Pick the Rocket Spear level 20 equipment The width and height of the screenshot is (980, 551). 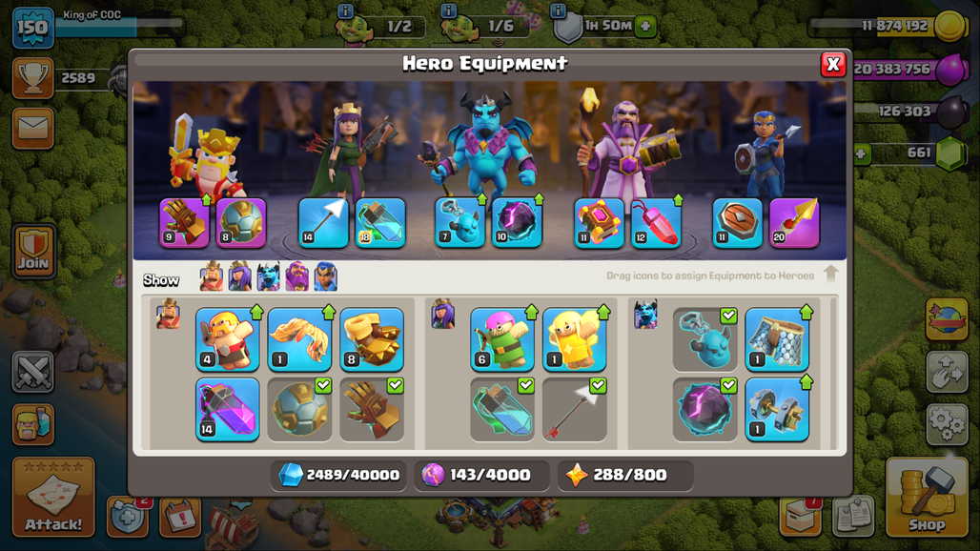[x=794, y=223]
